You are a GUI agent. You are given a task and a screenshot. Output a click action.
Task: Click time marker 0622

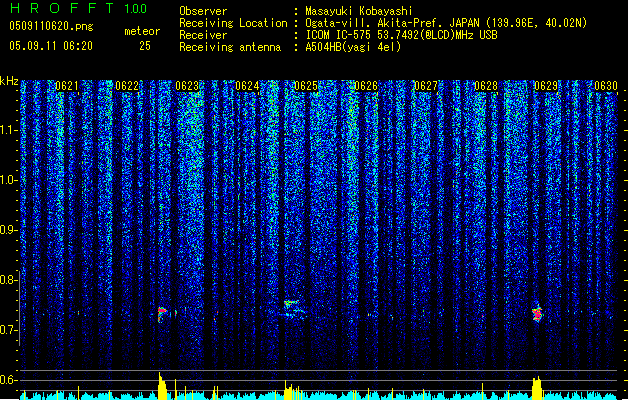127,86
